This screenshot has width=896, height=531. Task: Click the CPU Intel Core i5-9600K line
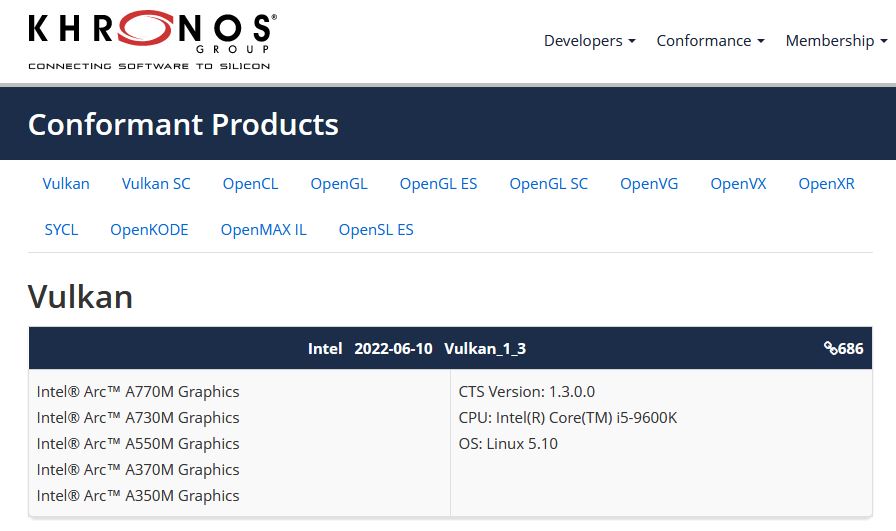point(567,418)
